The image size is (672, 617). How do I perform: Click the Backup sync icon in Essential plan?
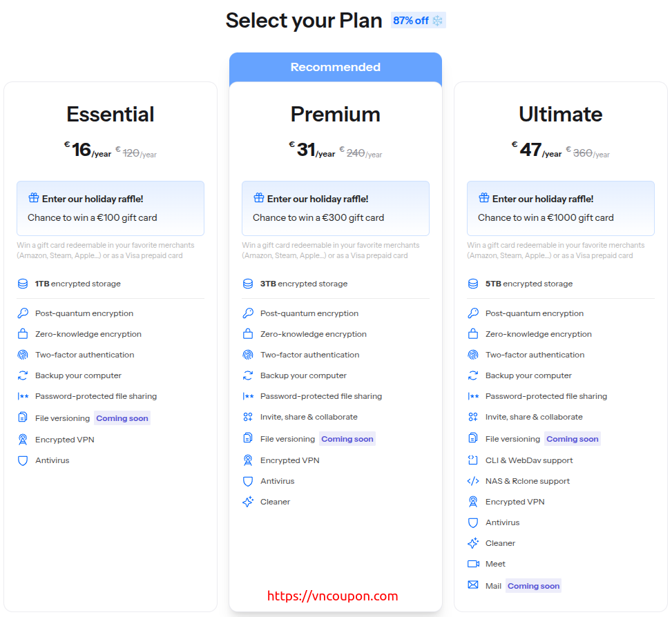point(23,375)
